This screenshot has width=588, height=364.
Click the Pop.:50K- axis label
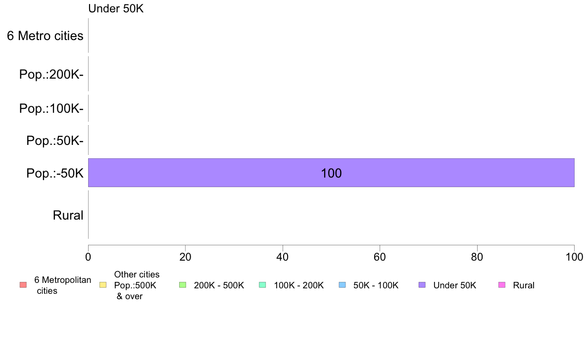(x=54, y=140)
